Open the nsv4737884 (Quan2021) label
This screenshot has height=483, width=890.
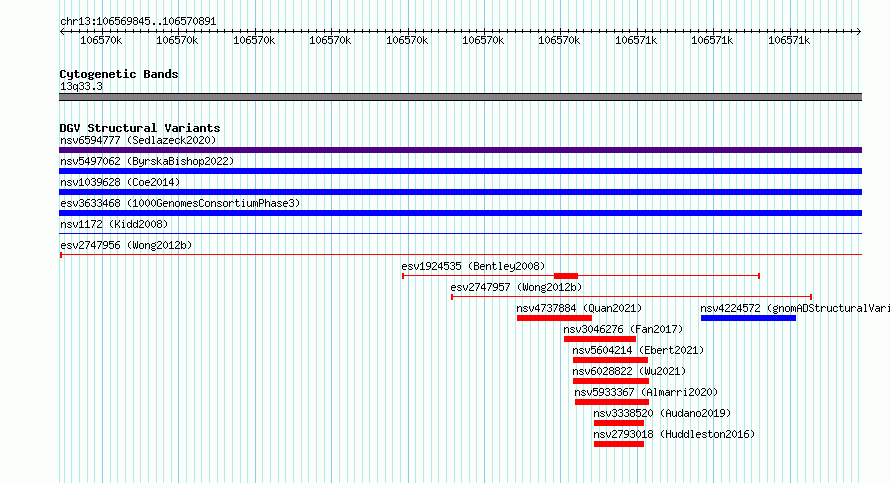pos(579,308)
